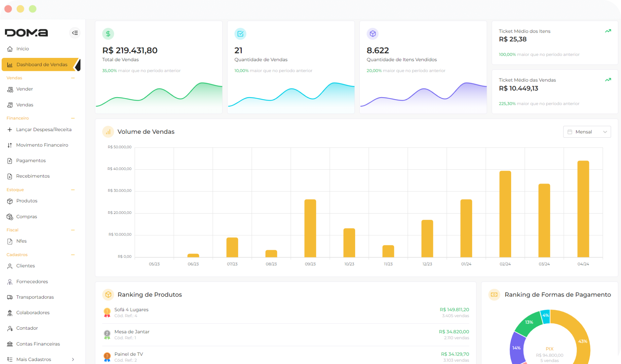Click the Contas Financeiras bank icon

pos(10,344)
